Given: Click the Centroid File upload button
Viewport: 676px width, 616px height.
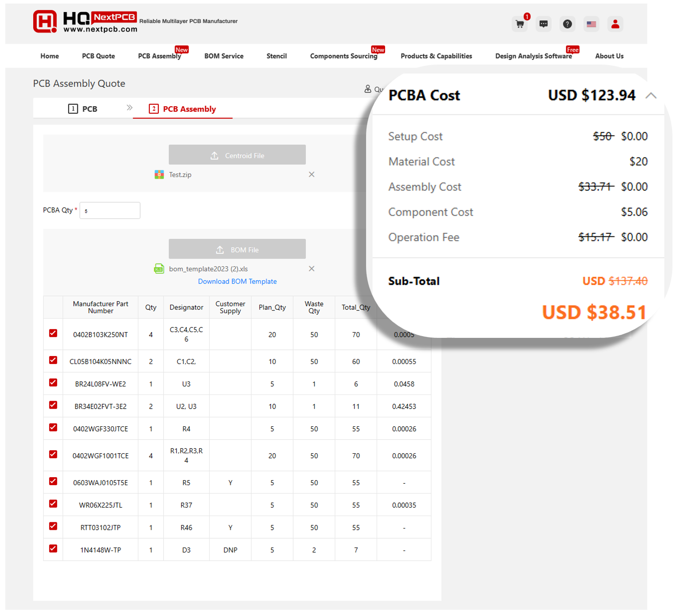Looking at the screenshot, I should point(237,155).
